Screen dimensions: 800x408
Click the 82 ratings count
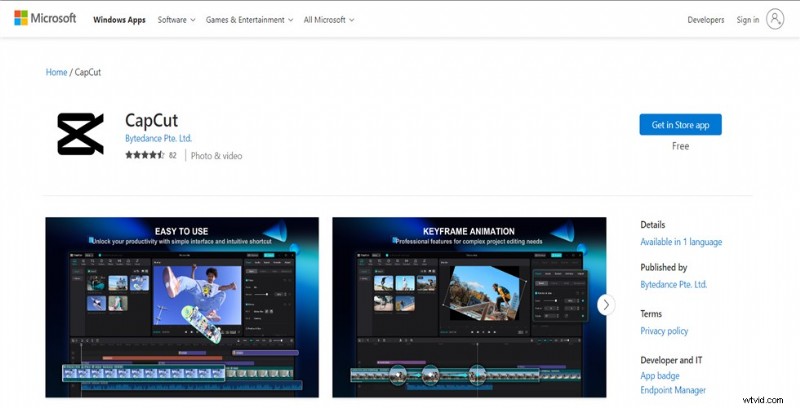pos(172,155)
